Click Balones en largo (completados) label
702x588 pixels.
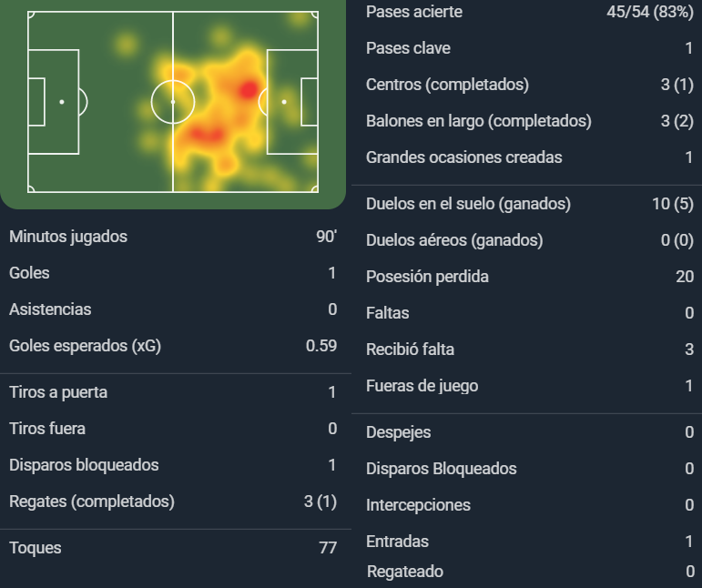[479, 121]
